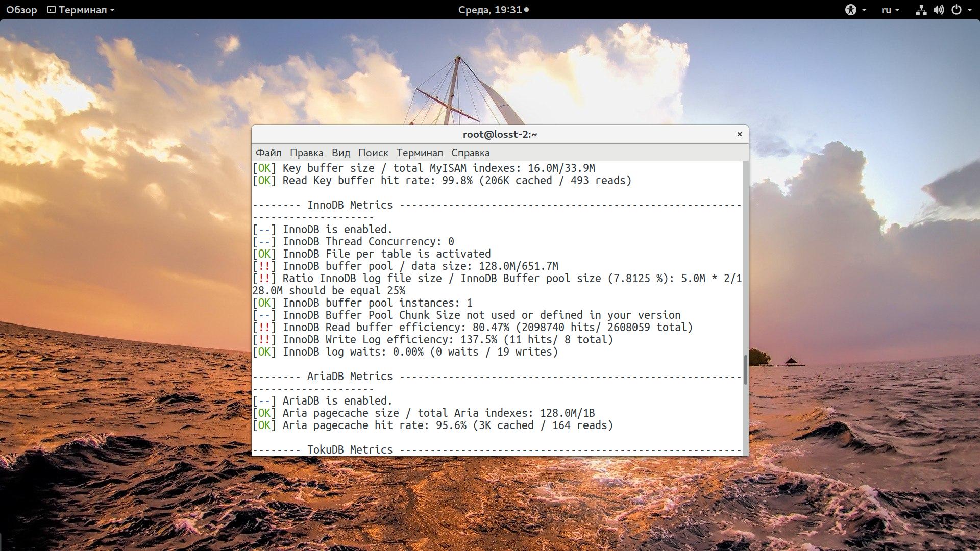Open the Поиск menu
The width and height of the screenshot is (980, 551).
(374, 153)
